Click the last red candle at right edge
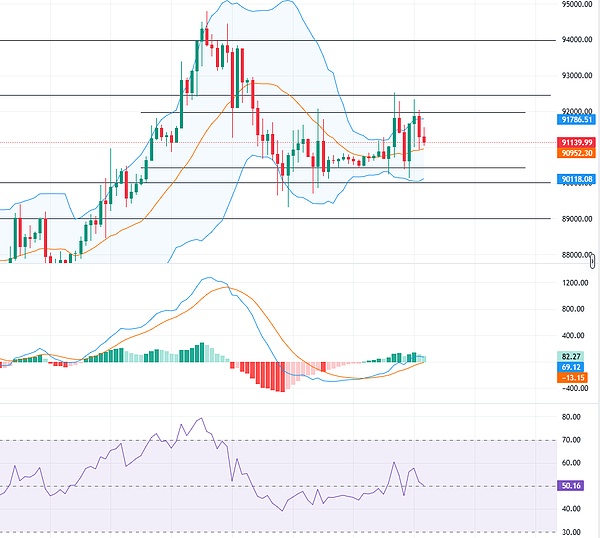Image resolution: width=600 pixels, height=538 pixels. pos(424,137)
